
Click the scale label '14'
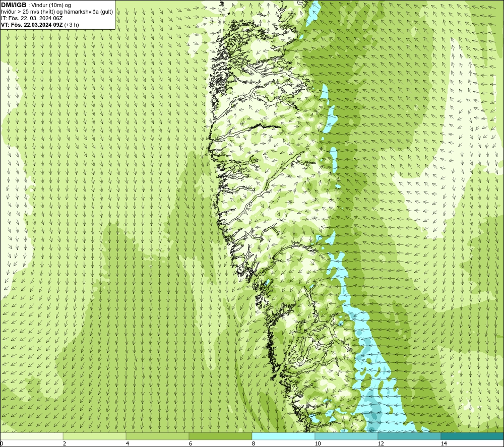point(444,443)
